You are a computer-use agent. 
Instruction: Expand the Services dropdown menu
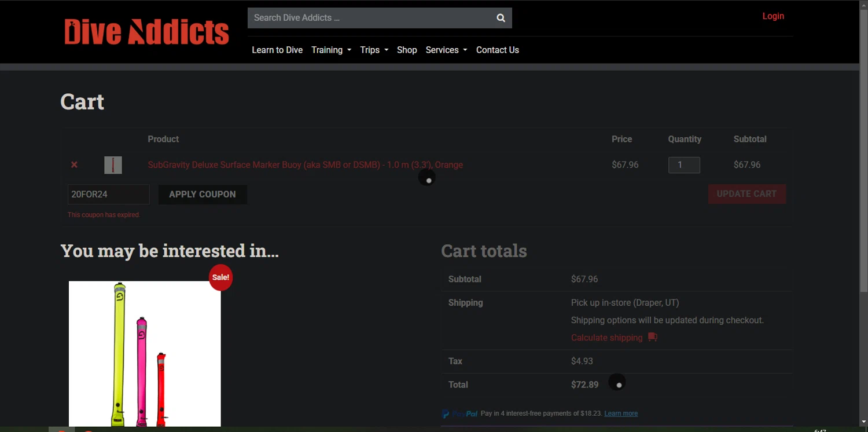446,50
